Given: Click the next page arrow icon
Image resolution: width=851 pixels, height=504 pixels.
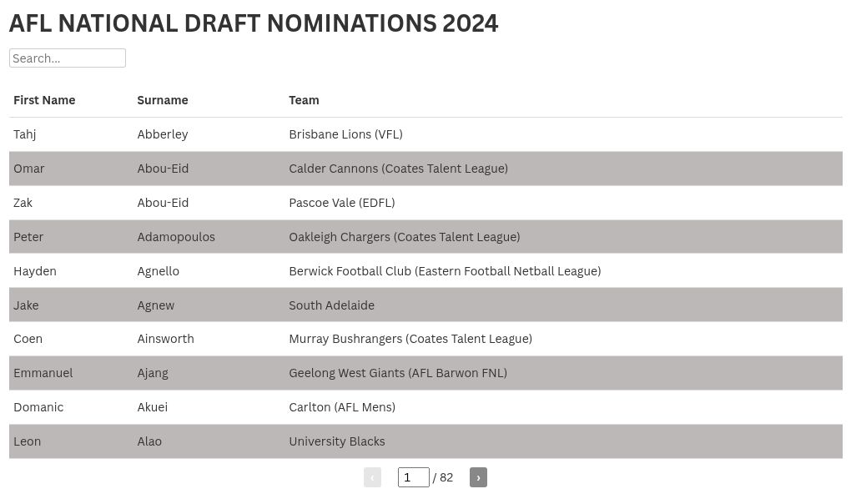Looking at the screenshot, I should [478, 477].
